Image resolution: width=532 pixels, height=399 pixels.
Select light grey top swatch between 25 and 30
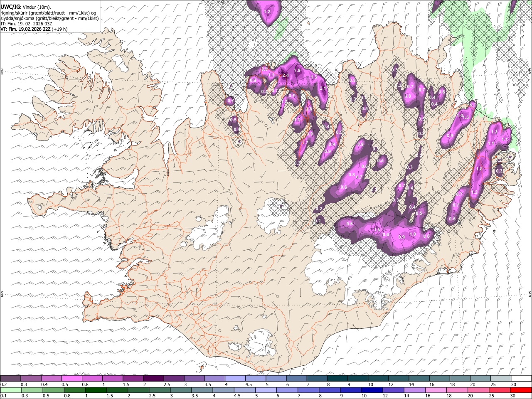(500, 378)
